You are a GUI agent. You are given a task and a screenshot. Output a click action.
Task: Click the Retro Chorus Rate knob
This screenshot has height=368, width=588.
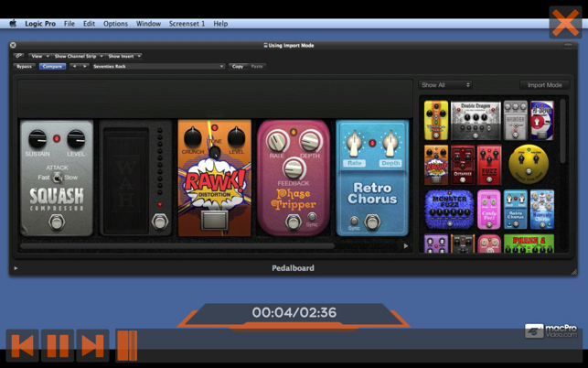tap(354, 143)
